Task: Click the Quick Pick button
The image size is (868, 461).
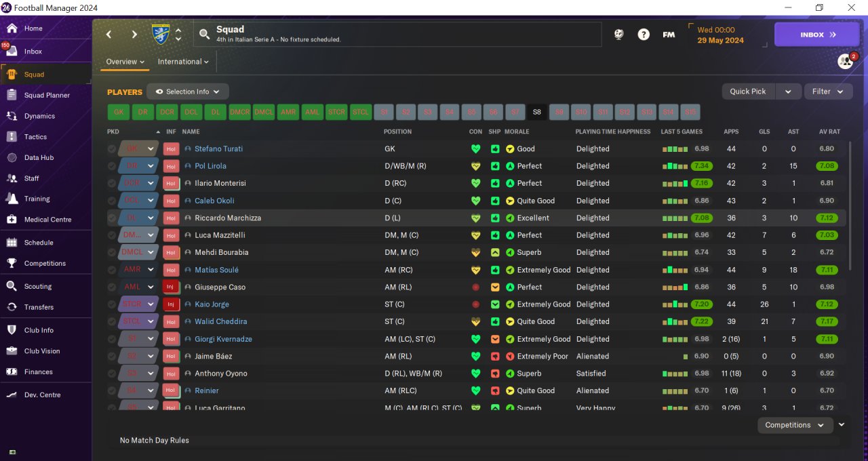Action: 748,92
